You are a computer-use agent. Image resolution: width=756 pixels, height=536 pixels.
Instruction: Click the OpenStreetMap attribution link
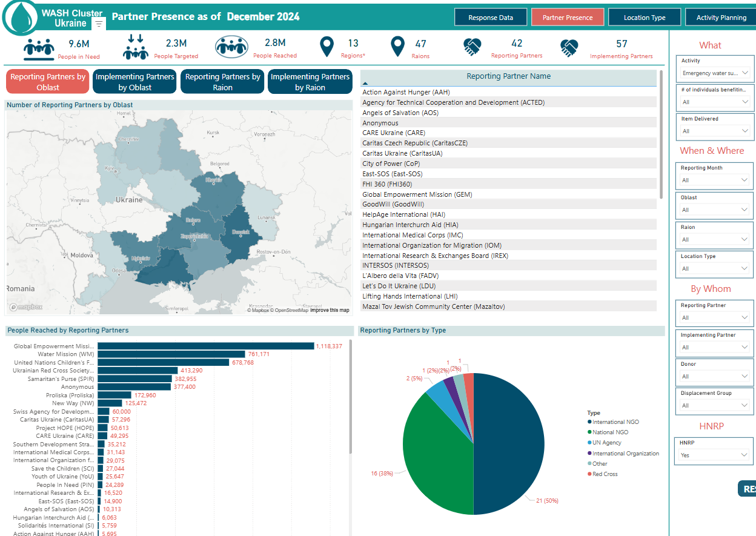tap(289, 311)
